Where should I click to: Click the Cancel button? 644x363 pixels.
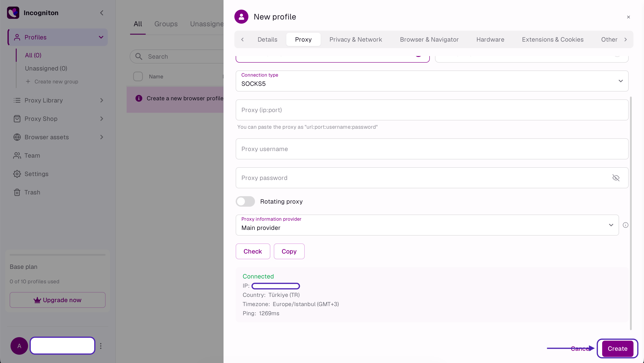580,349
